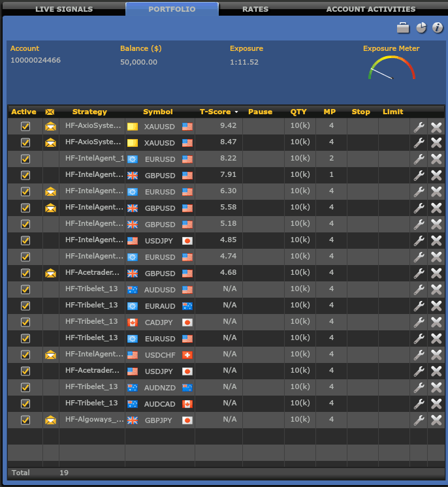Delete the GBPUSD 7.91 strategy
The image size is (448, 487).
436,176
